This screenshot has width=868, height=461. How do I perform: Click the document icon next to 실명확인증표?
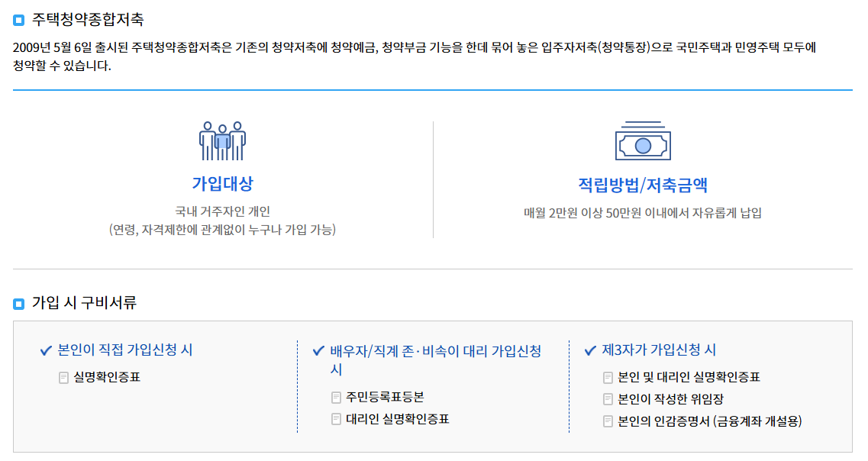click(x=65, y=377)
